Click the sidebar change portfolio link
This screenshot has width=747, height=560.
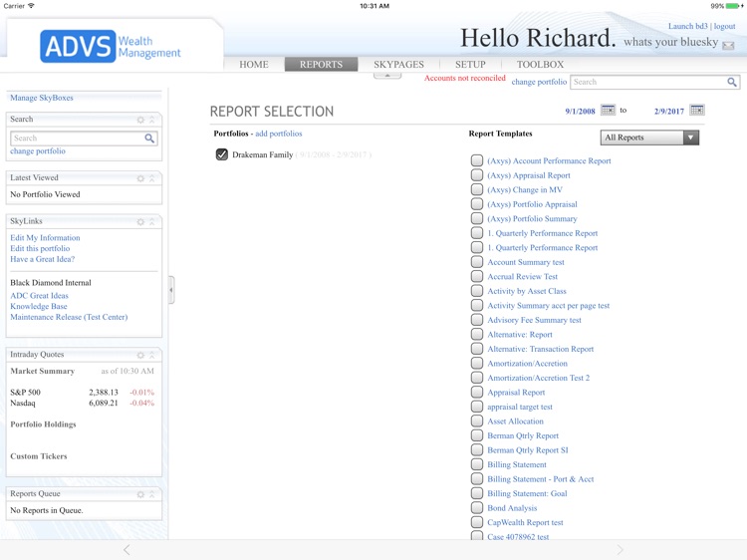click(38, 151)
